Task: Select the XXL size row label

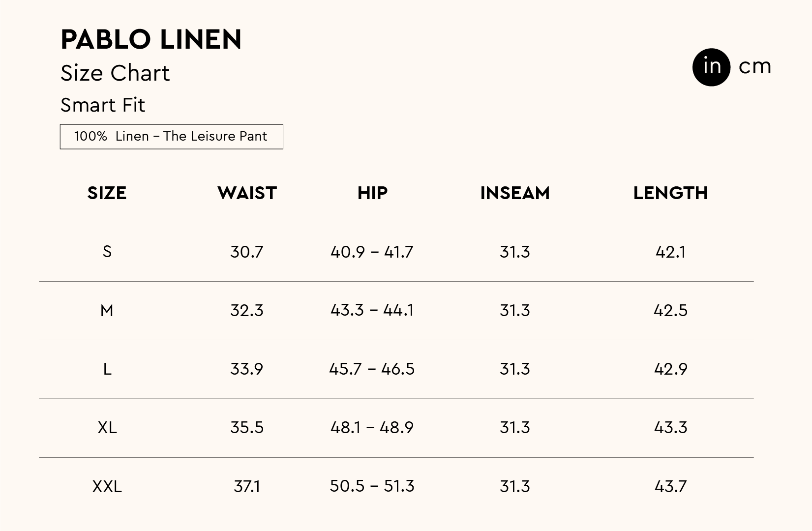Action: (107, 486)
